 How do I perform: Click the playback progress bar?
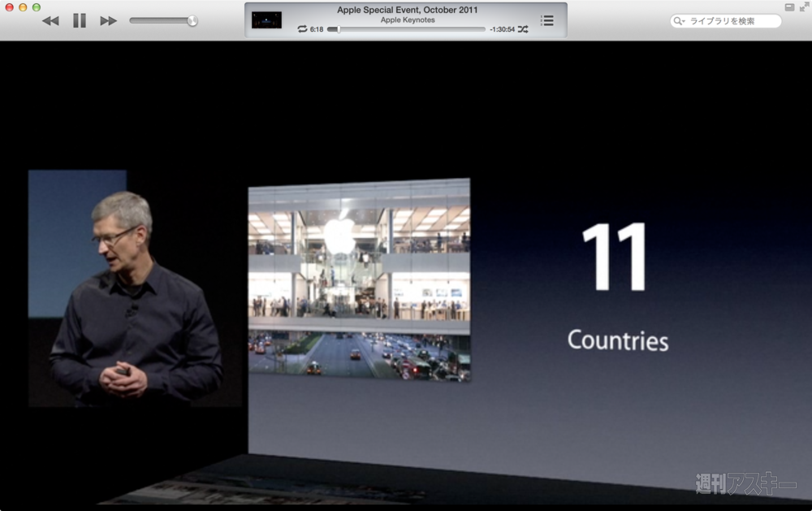pos(406,29)
